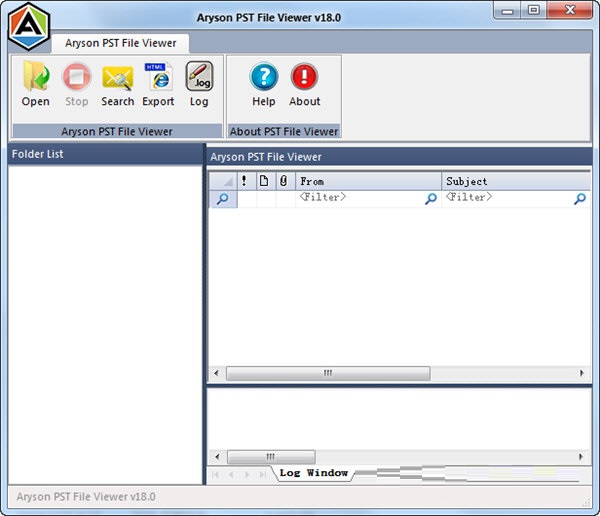Image resolution: width=600 pixels, height=516 pixels.
Task: Click the Aryson PST File Viewer group label
Action: pyautogui.click(x=117, y=131)
